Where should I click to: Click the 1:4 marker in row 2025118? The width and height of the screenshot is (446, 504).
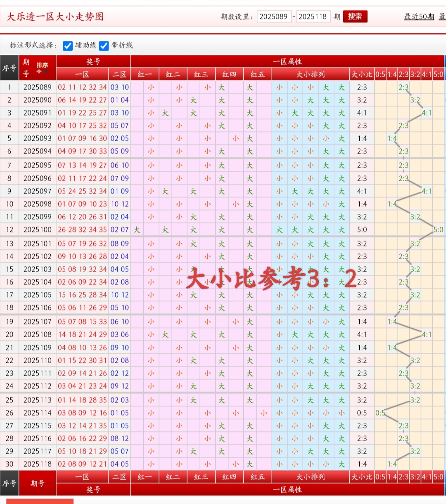pyautogui.click(x=392, y=464)
